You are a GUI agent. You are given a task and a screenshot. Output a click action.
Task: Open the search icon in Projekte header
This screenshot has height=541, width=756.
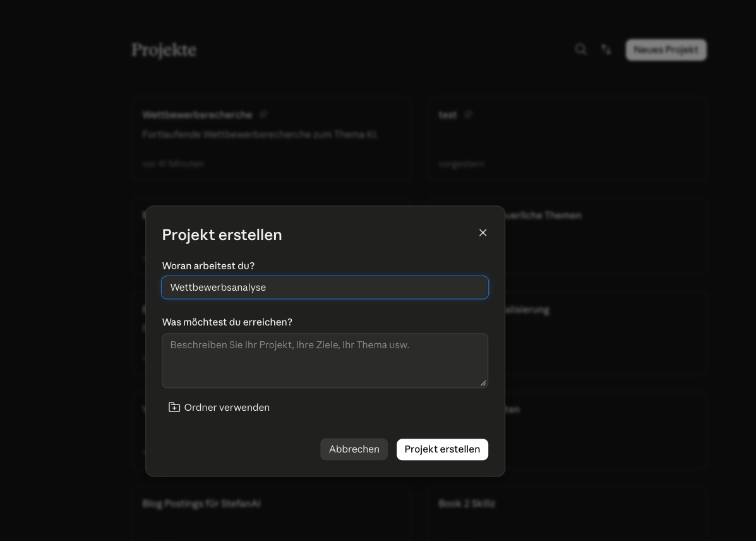[x=581, y=49]
